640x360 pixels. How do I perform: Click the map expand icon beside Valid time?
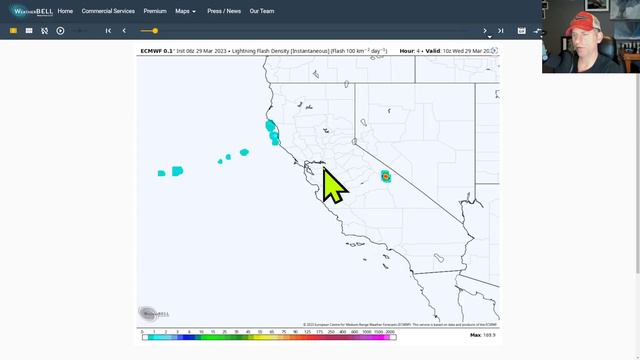[x=494, y=51]
